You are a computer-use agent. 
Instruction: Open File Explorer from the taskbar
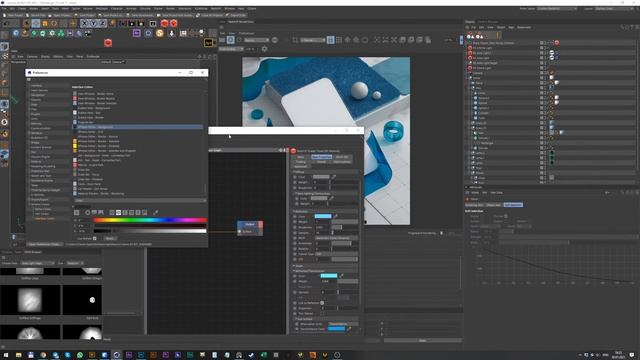coord(18,355)
